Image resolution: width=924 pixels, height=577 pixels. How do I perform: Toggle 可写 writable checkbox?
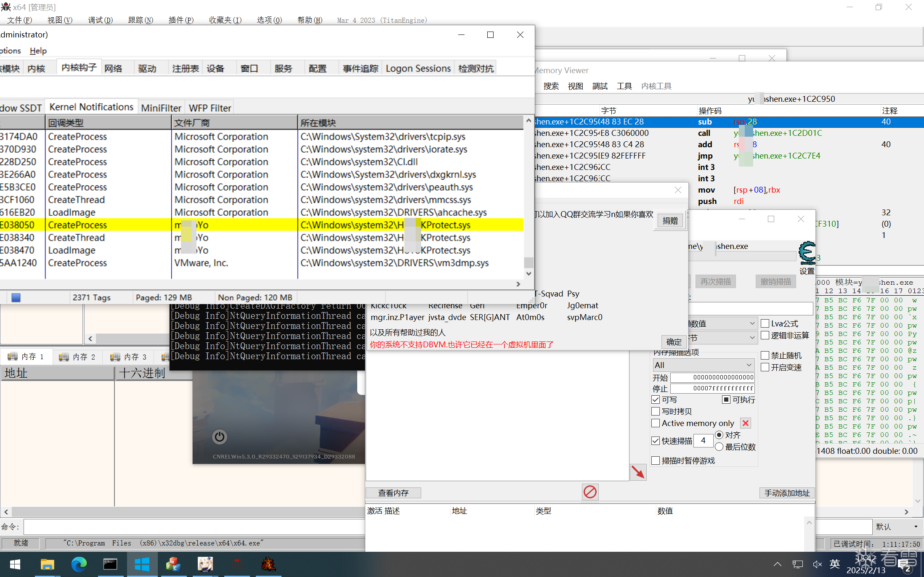click(656, 400)
